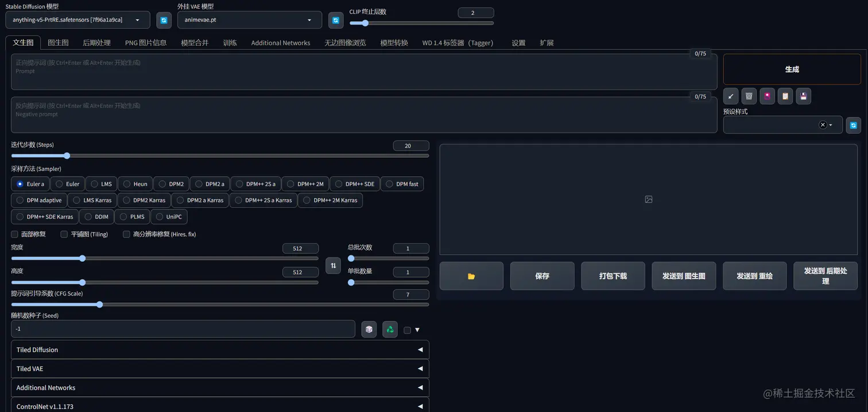Screen dimensions: 868x412
Task: Clear the preset style selection (X)
Action: 823,125
